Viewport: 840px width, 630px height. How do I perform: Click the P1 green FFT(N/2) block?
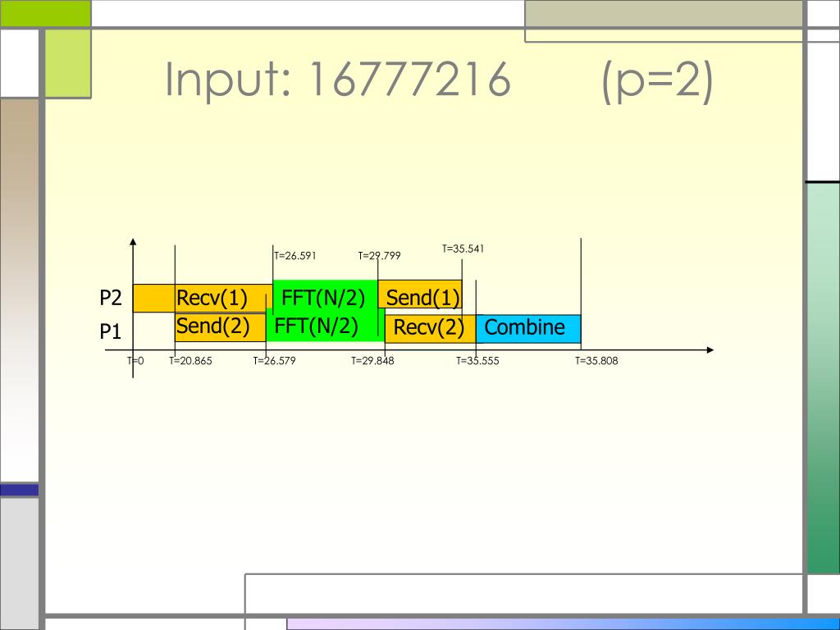325,326
